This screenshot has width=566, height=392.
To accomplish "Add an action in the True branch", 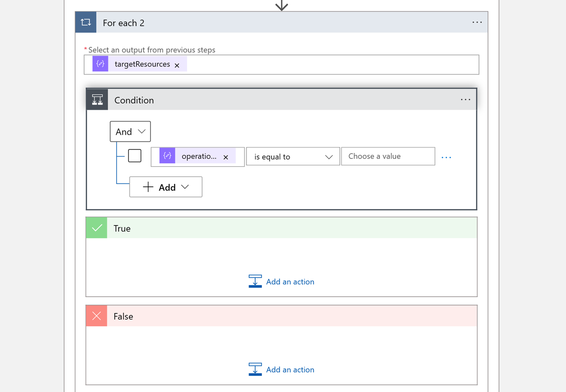I will click(281, 281).
